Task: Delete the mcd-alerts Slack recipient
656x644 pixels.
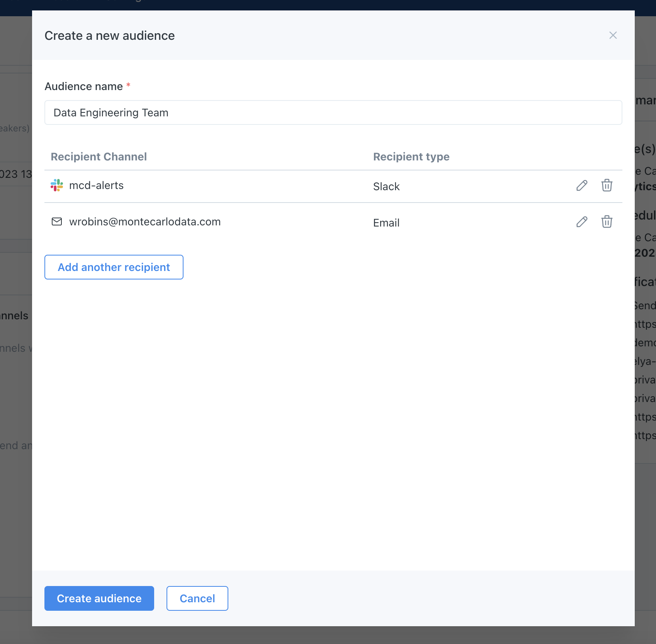Action: pos(607,185)
